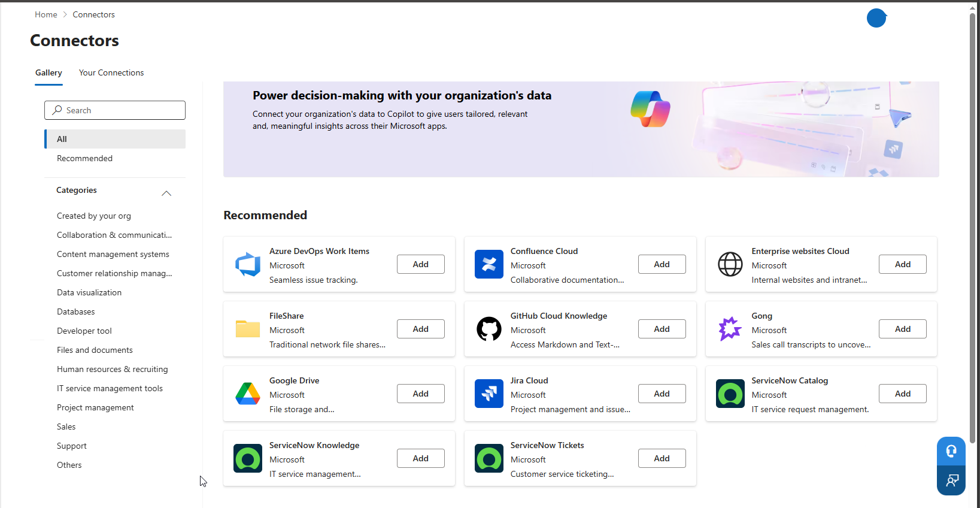This screenshot has width=980, height=508.
Task: Click the Connectors breadcrumb link
Action: (94, 14)
